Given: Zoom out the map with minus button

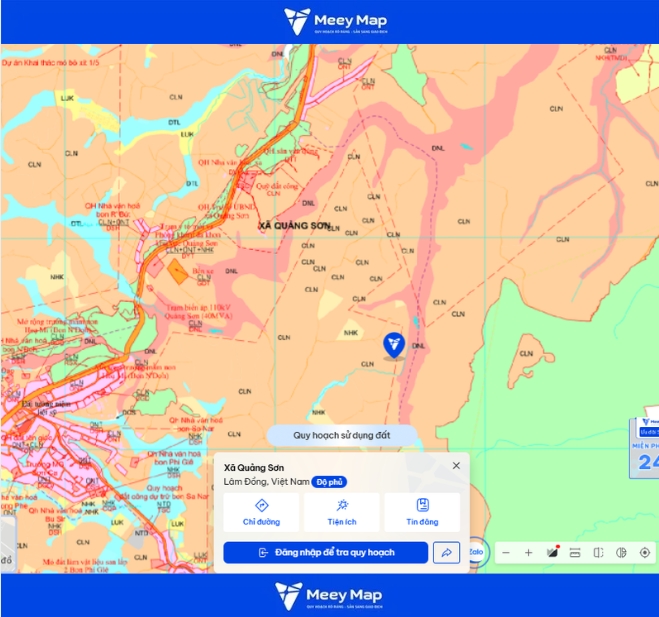Looking at the screenshot, I should (x=506, y=553).
